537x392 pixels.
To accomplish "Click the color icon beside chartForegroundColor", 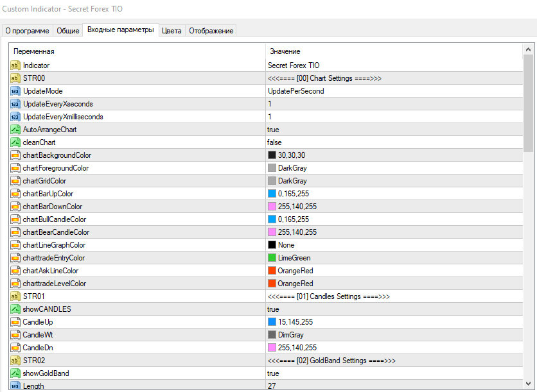I will (x=15, y=168).
